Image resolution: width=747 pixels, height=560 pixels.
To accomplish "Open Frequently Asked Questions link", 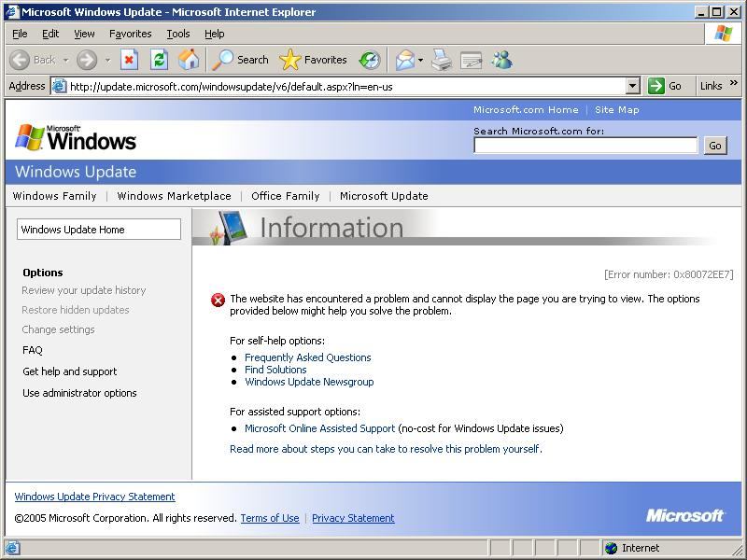I will click(x=308, y=357).
